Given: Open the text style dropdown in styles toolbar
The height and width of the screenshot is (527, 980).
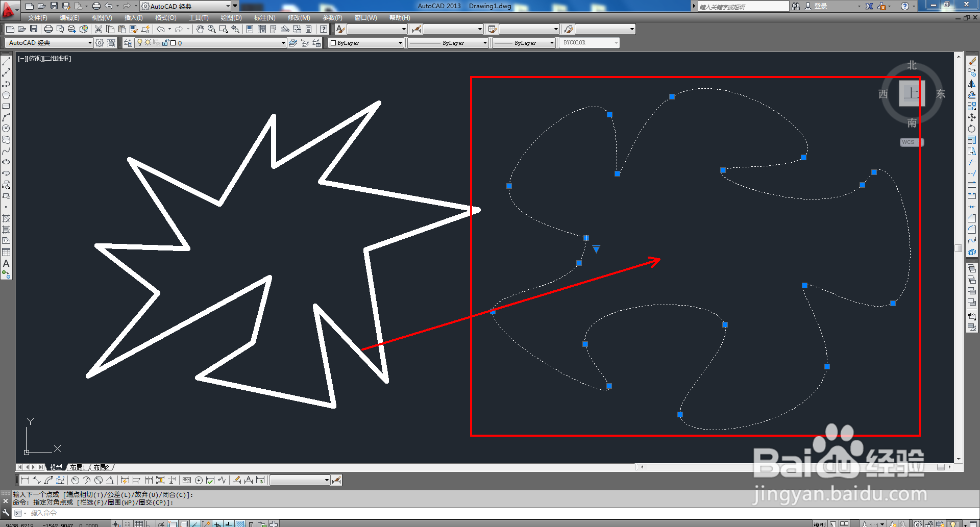Looking at the screenshot, I should (377, 29).
